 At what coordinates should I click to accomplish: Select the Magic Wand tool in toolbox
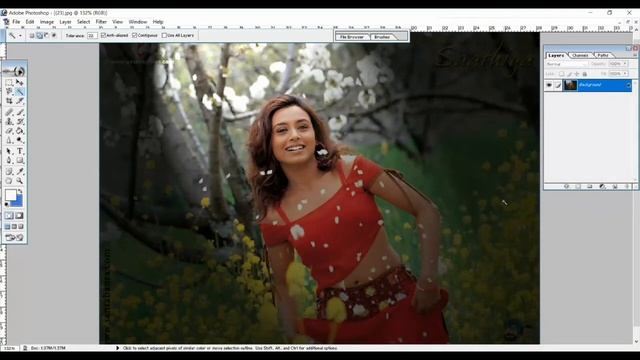20,91
